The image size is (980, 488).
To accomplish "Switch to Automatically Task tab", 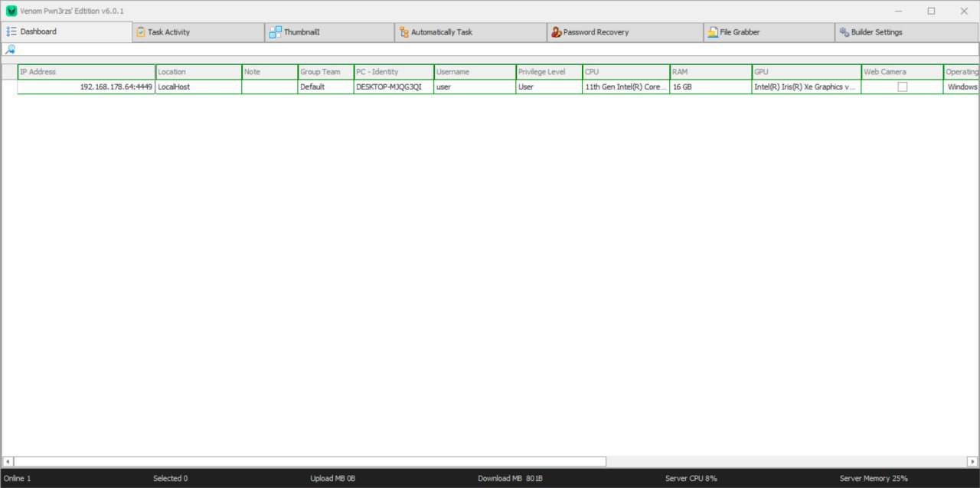I will tap(471, 32).
